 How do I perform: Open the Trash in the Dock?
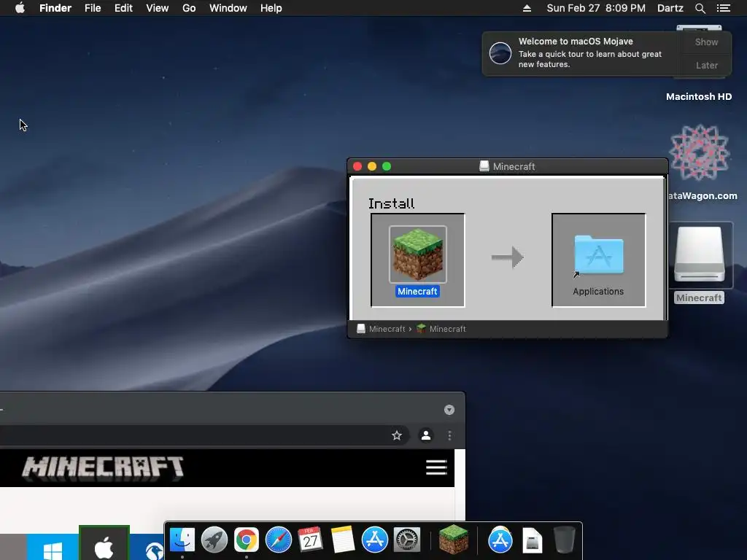coord(564,540)
